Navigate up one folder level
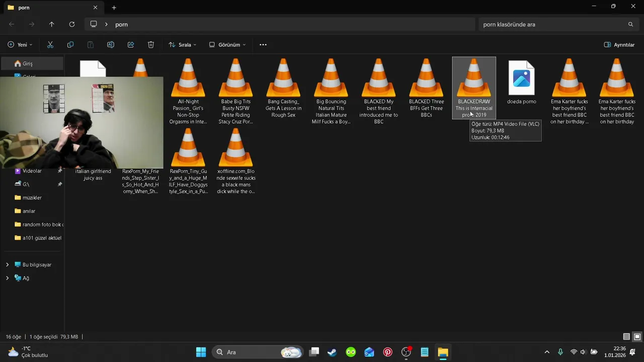The width and height of the screenshot is (644, 362). pyautogui.click(x=51, y=24)
